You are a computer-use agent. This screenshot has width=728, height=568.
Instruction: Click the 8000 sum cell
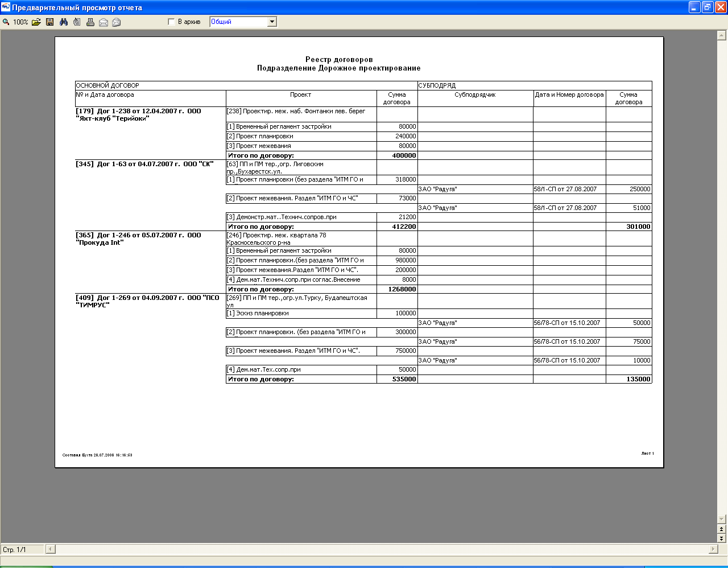point(397,280)
